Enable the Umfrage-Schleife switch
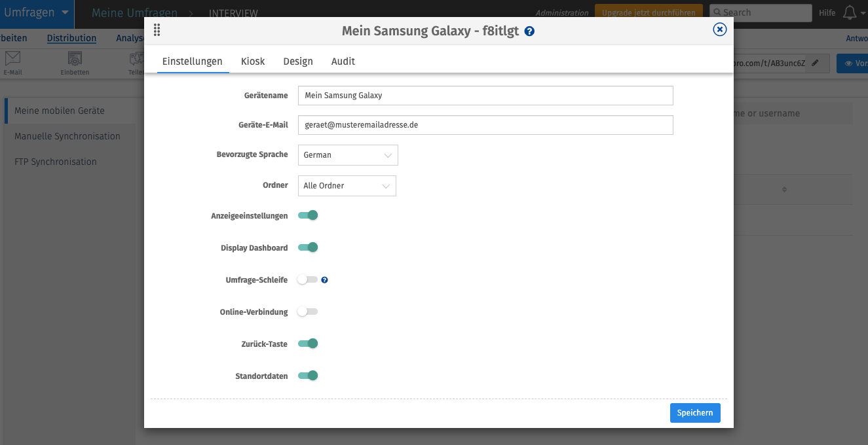The height and width of the screenshot is (445, 868). [x=307, y=279]
